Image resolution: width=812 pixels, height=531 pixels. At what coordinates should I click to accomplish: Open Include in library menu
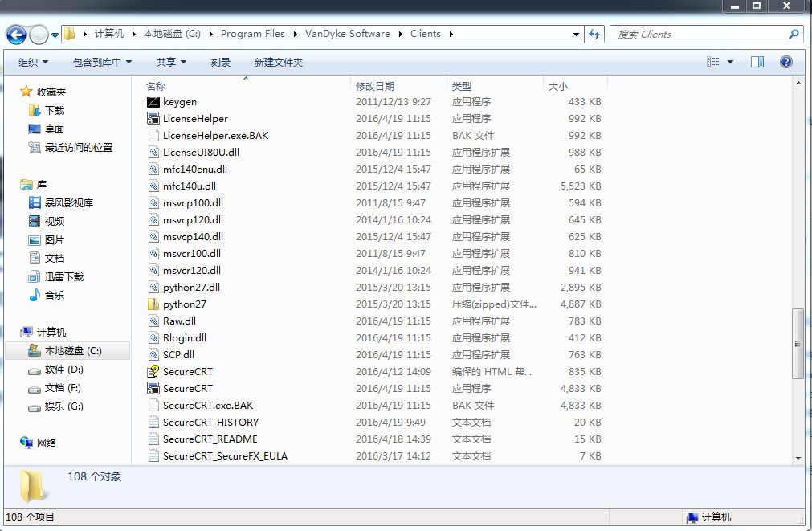coord(102,62)
